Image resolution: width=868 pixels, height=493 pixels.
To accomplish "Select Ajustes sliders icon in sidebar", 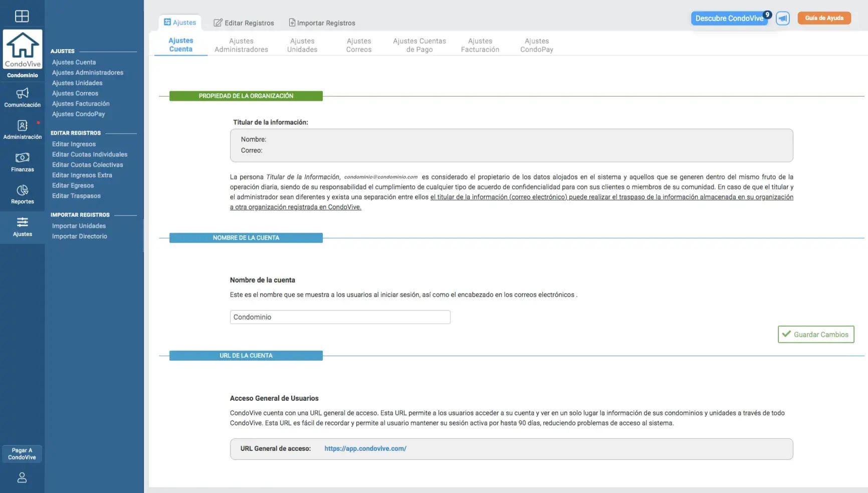I will click(x=23, y=227).
